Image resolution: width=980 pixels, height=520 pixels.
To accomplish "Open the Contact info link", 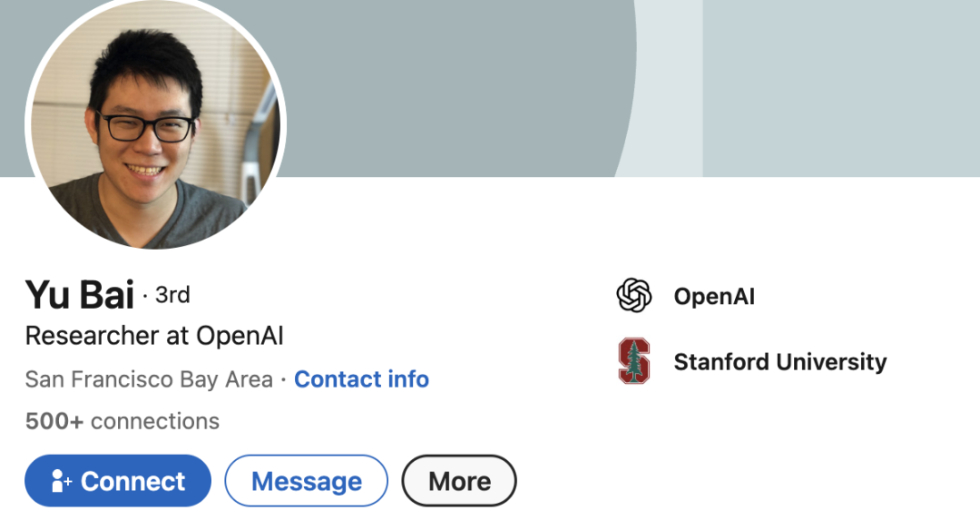I will point(361,379).
